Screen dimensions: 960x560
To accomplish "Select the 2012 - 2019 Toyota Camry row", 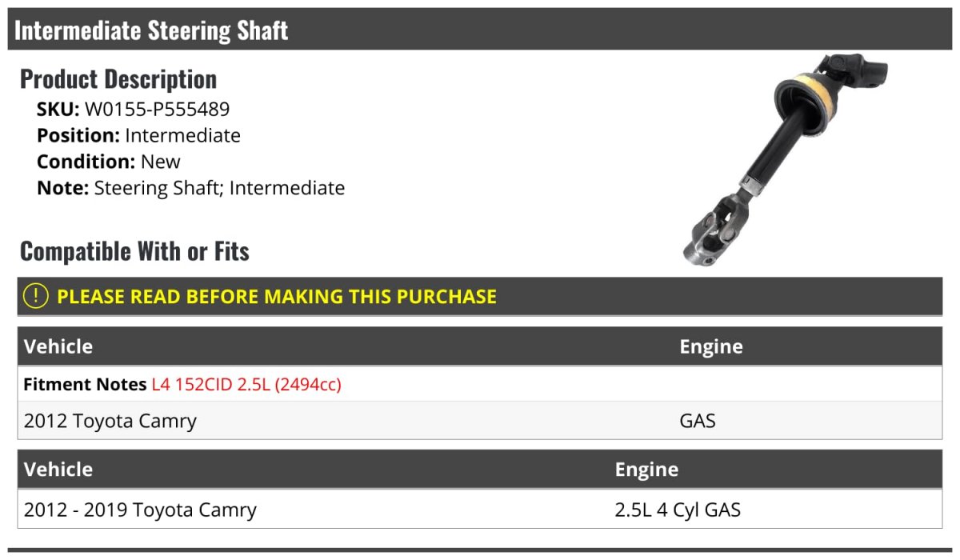I will (480, 510).
